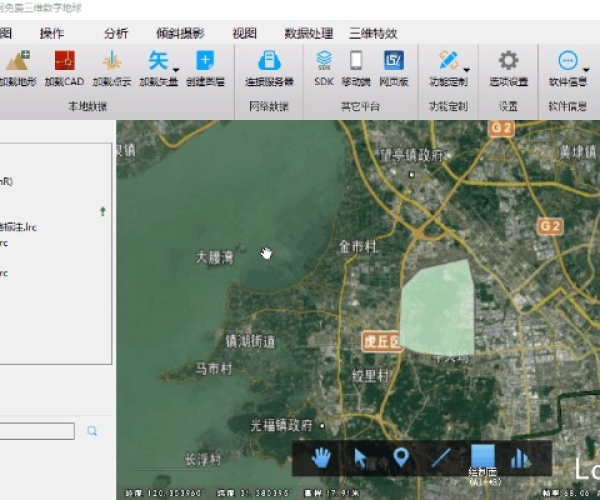This screenshot has width=600, height=500.
Task: Click the Load Point Cloud (加载点云) icon
Action: (112, 61)
